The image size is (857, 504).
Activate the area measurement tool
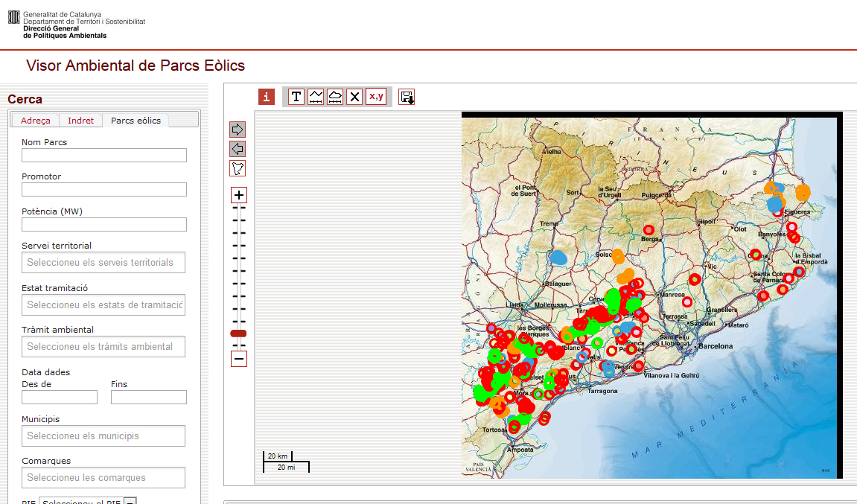(335, 97)
